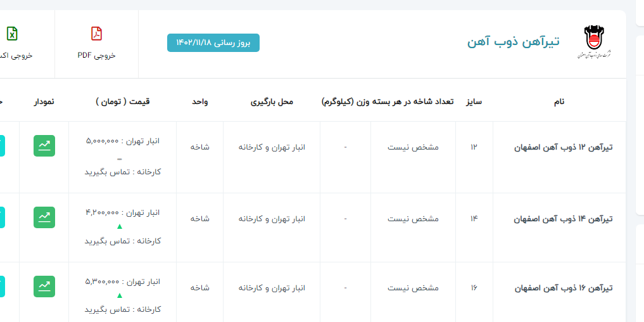Click green price-up arrow in تیرآهن ۱۴ row
The height and width of the screenshot is (322, 644).
(120, 226)
